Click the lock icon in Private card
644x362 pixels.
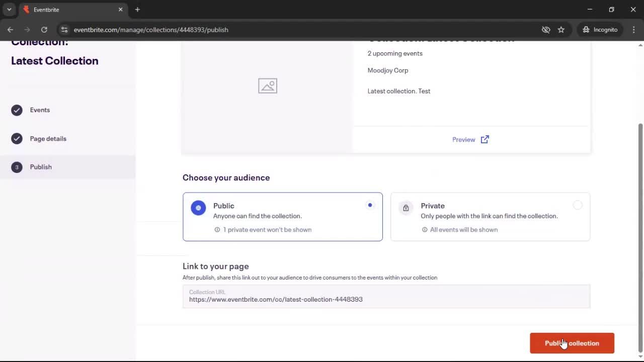(x=406, y=208)
